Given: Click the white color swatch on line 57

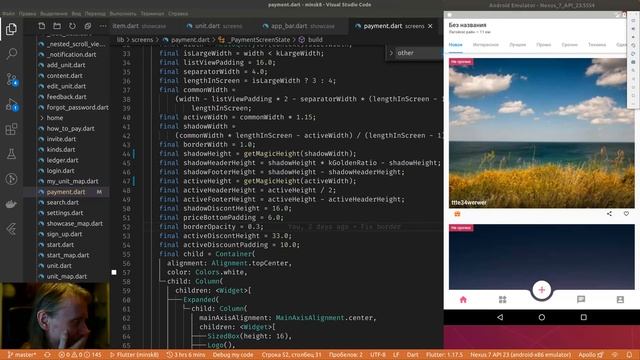Looking at the screenshot, I should [114, 272].
